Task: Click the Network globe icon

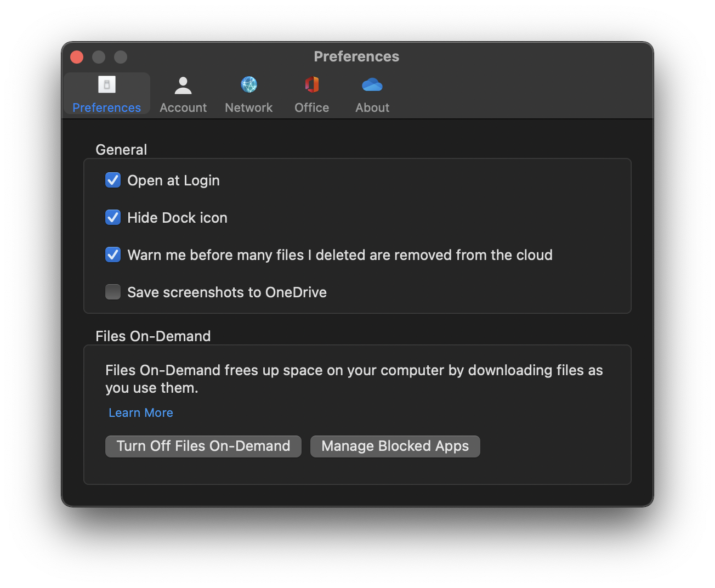Action: point(249,84)
